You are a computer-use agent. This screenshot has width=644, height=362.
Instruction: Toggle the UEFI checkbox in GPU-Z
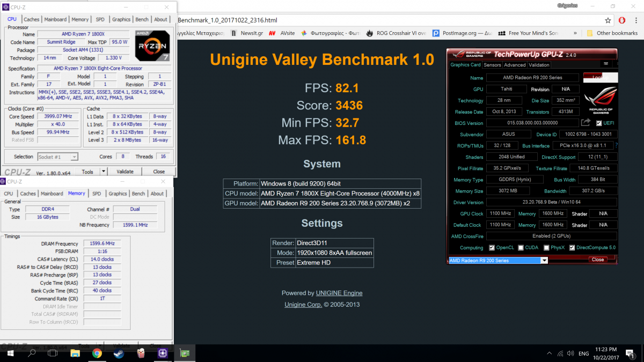(599, 123)
